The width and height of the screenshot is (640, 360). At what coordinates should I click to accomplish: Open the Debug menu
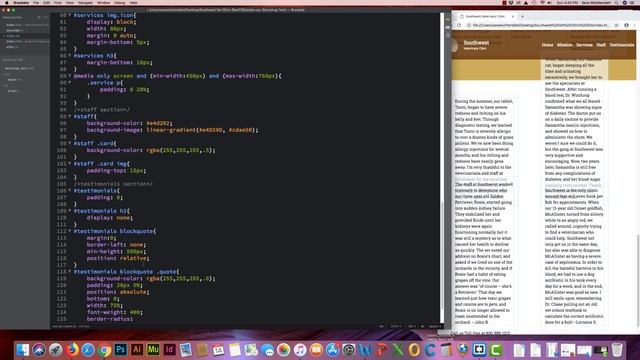click(x=120, y=3)
